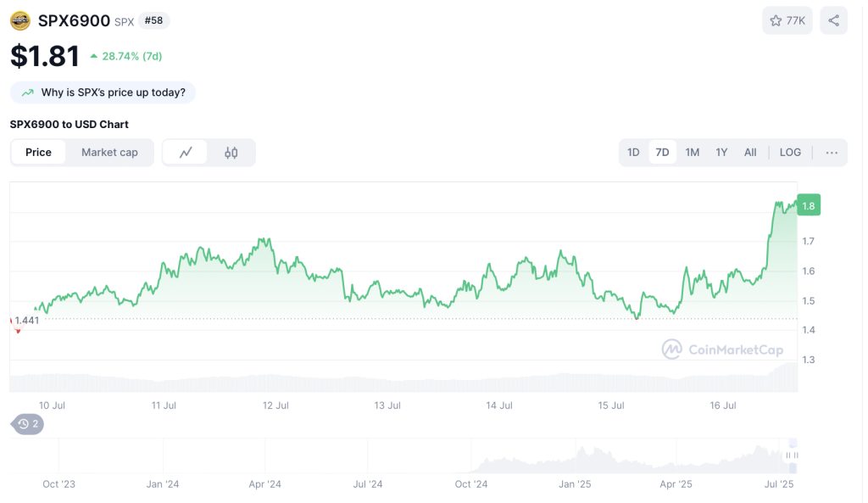Click the SPX6900 coin logo
868x503 pixels.
coord(20,21)
